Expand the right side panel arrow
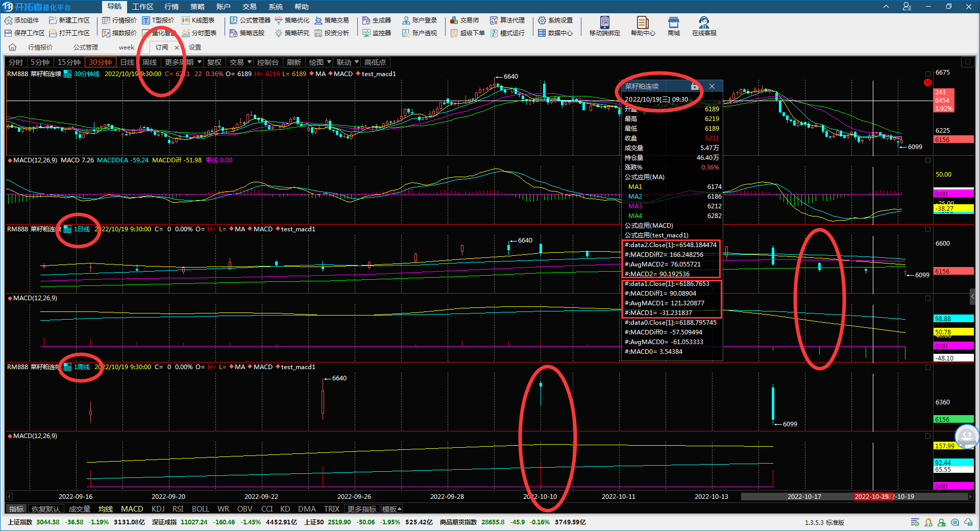Viewport: 980px width, 531px height. [973, 297]
